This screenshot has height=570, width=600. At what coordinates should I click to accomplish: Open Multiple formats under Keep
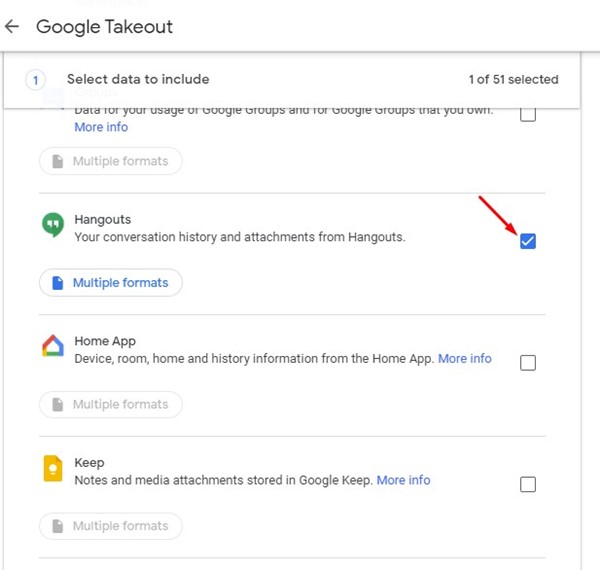point(111,526)
